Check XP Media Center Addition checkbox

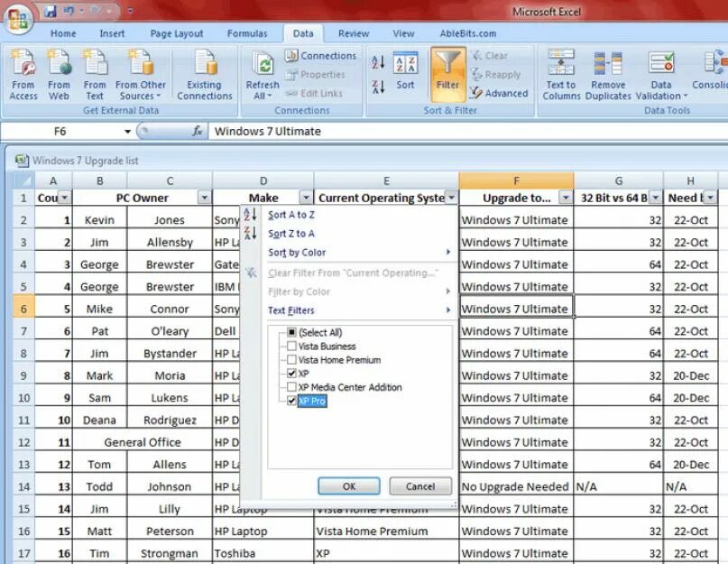click(x=291, y=387)
